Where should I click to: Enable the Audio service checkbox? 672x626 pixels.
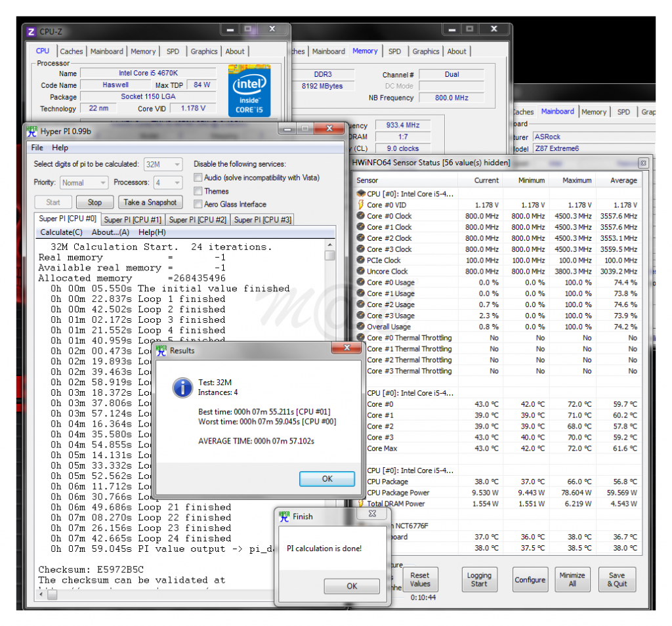[x=198, y=178]
